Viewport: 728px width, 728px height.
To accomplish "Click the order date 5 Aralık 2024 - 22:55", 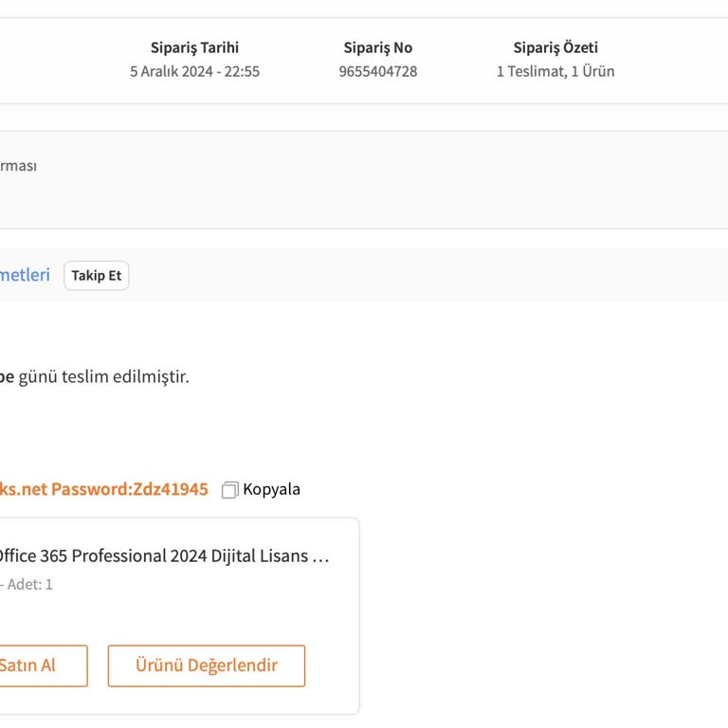I will pyautogui.click(x=194, y=71).
